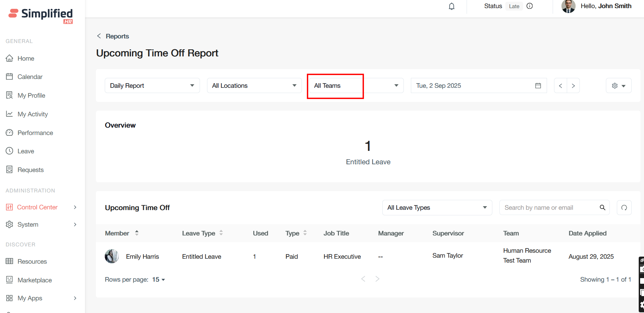
Task: Click the Status info icon
Action: 529,6
